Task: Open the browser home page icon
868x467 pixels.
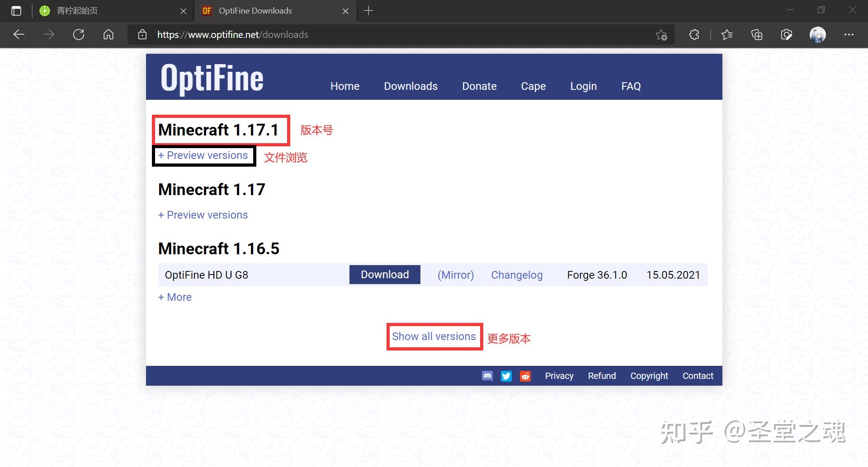Action: [x=108, y=34]
